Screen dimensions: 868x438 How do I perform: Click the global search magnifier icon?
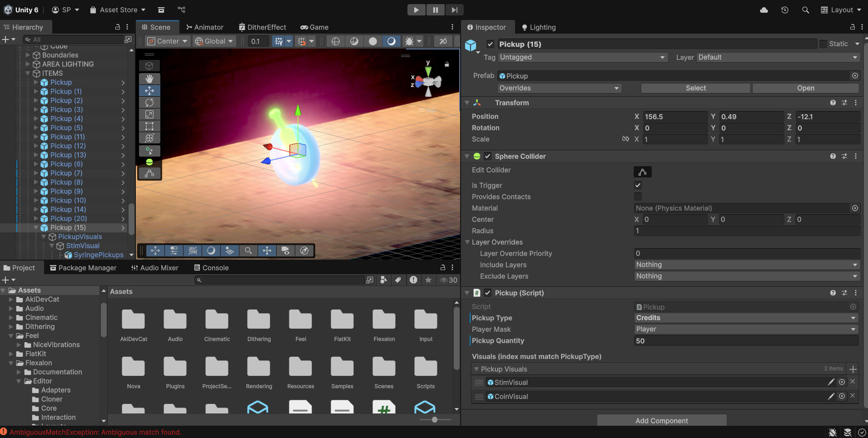805,10
